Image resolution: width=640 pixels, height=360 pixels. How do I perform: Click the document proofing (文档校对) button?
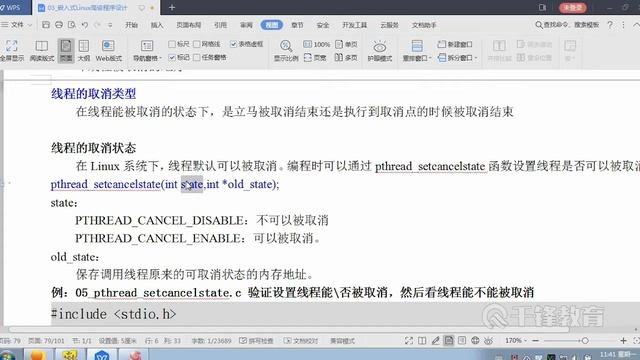[300, 340]
